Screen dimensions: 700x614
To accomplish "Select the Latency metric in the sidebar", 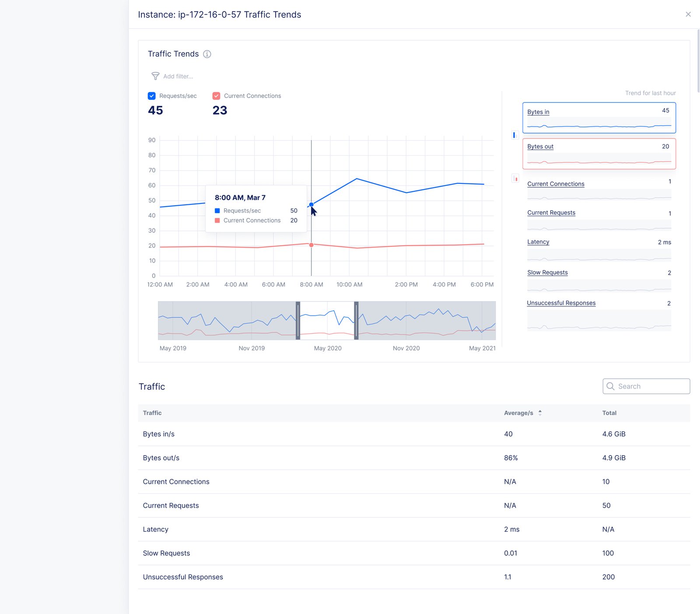I will pyautogui.click(x=538, y=242).
